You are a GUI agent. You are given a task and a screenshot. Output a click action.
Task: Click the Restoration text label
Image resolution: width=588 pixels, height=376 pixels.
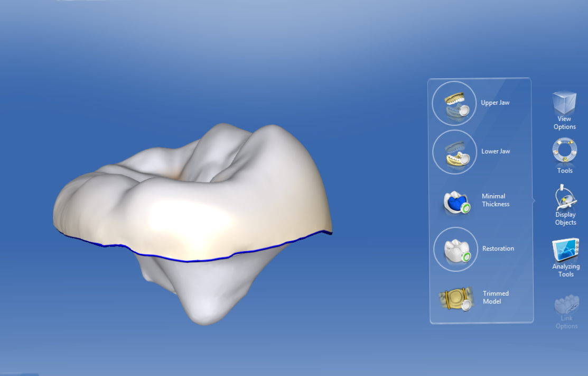(498, 248)
